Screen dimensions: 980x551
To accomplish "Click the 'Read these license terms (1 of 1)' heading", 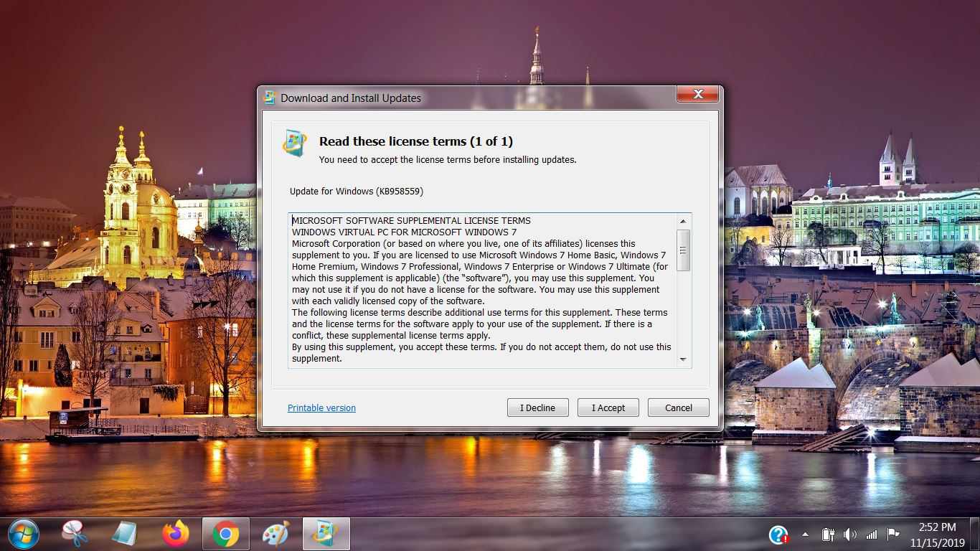I will coord(416,141).
